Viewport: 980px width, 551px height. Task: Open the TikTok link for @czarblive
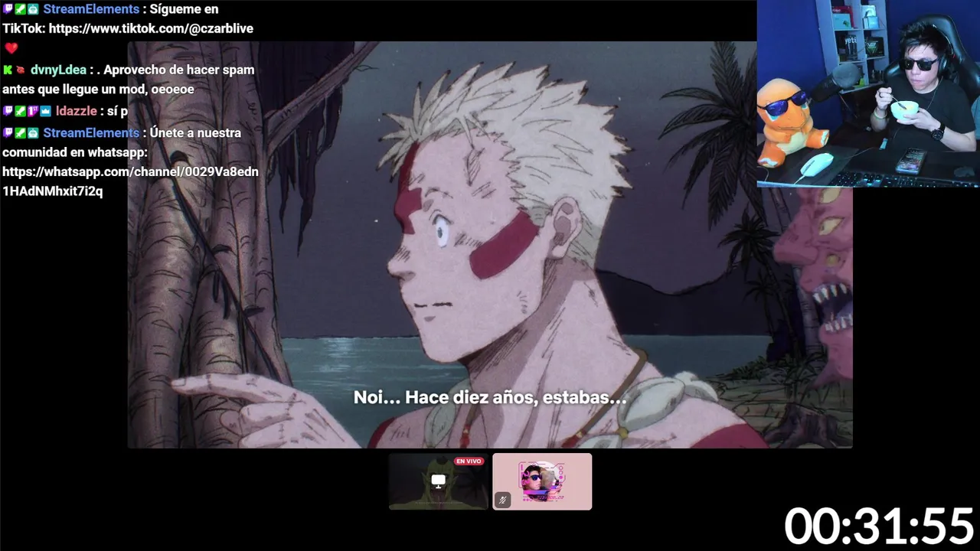pos(151,28)
